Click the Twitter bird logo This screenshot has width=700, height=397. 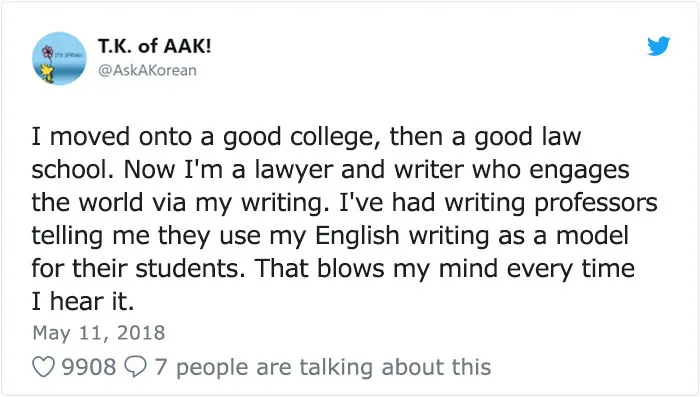point(659,46)
